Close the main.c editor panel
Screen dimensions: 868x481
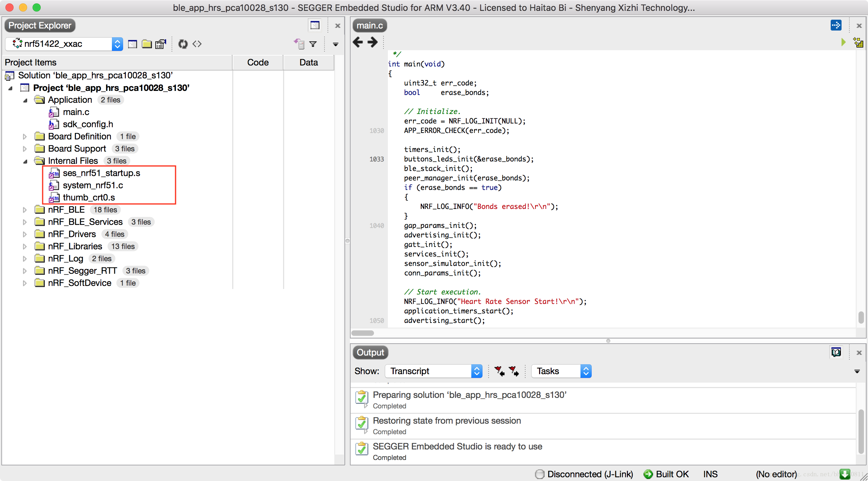[x=859, y=25]
